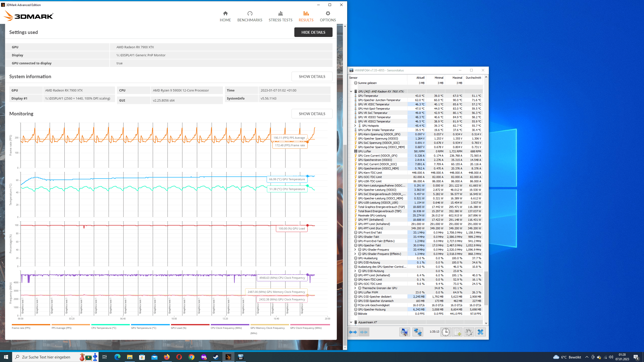Image resolution: width=644 pixels, height=362 pixels.
Task: Click the HWiNFO sensor list scrollbar thumb
Action: 486,288
